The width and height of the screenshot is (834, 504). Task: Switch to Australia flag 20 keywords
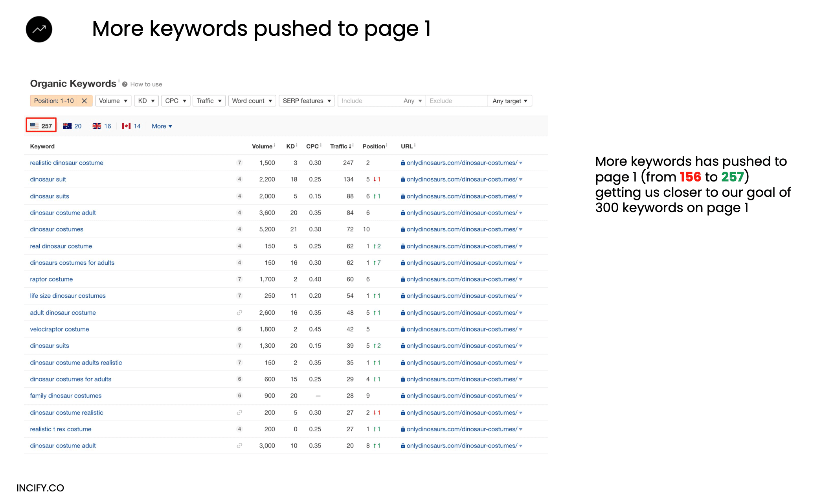tap(72, 126)
